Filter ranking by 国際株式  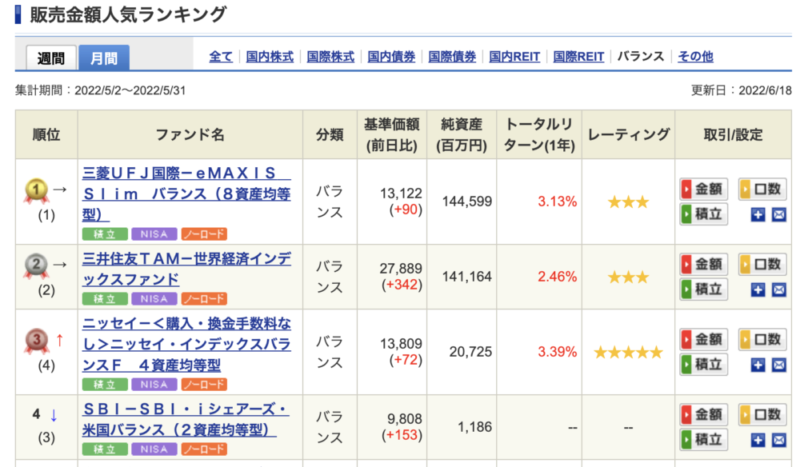(x=331, y=57)
